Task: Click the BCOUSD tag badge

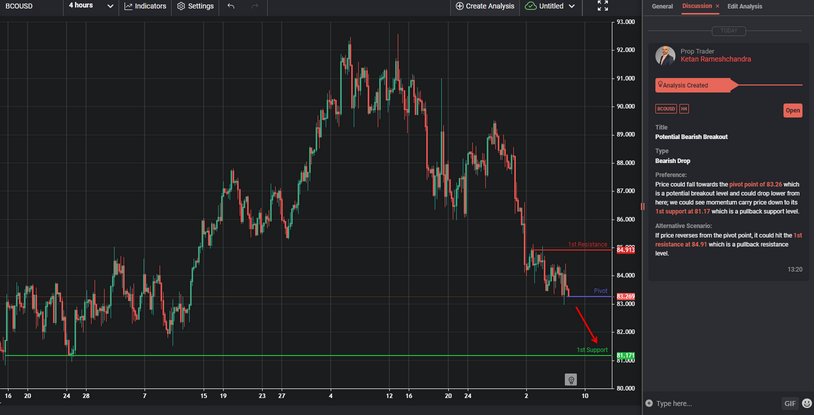Action: [666, 109]
